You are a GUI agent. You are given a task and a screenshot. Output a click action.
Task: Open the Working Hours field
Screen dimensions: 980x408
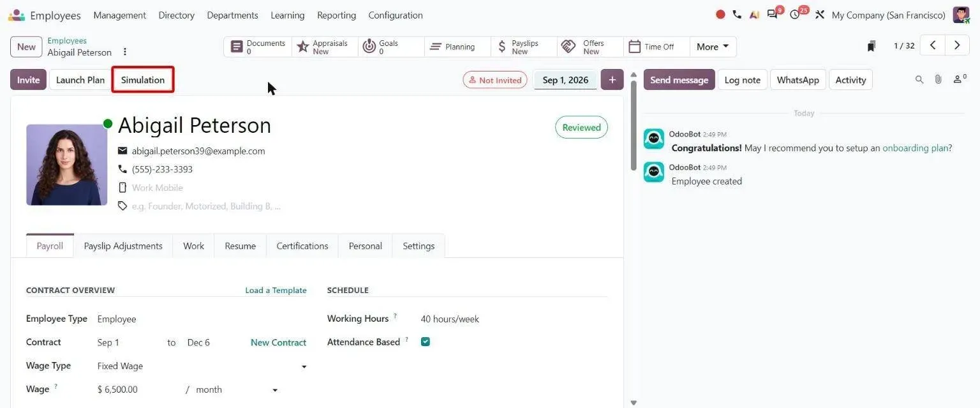point(513,319)
